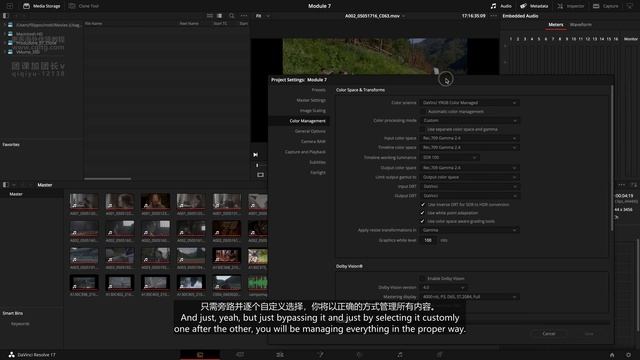Uncheck Use inverse DRT for SDR to HDR
640x360 pixels.
point(423,204)
